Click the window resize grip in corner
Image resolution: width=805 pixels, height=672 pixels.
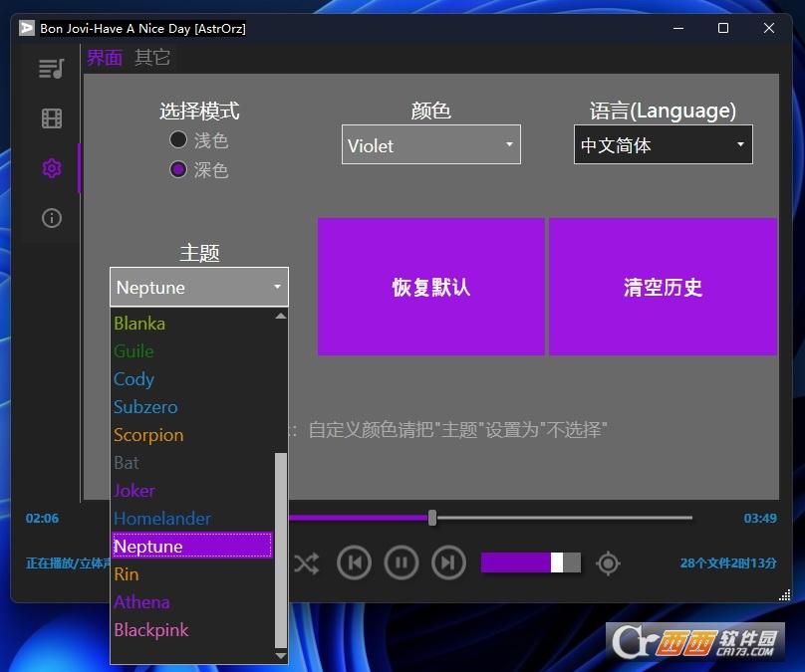coord(784,595)
